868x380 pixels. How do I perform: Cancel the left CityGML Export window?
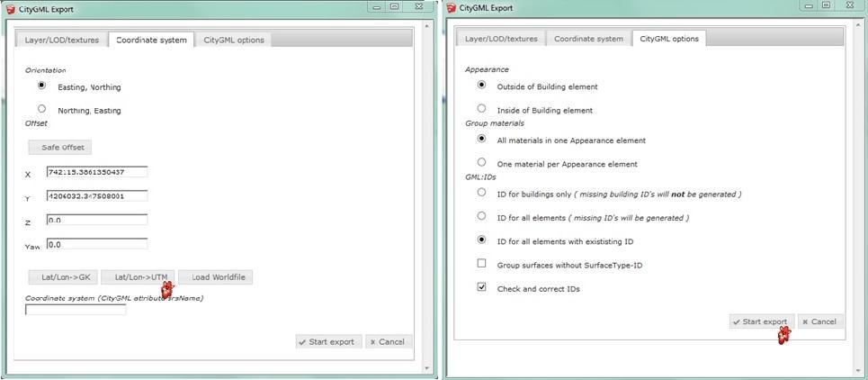click(x=389, y=342)
